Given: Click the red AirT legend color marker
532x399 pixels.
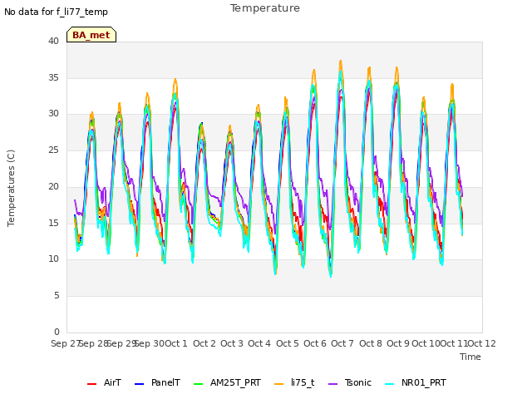Looking at the screenshot, I should pyautogui.click(x=91, y=384).
